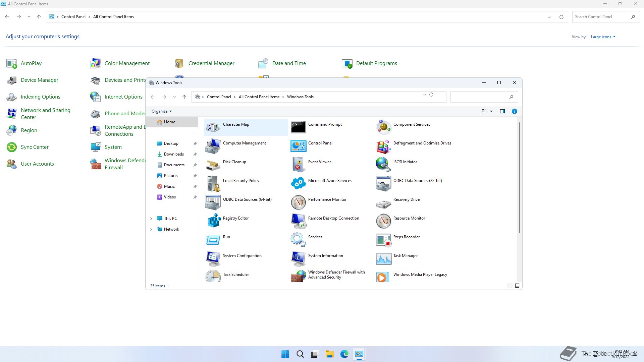The image size is (644, 362).
Task: Open ODBC Data Sources (32-bit) icon
Action: [383, 184]
